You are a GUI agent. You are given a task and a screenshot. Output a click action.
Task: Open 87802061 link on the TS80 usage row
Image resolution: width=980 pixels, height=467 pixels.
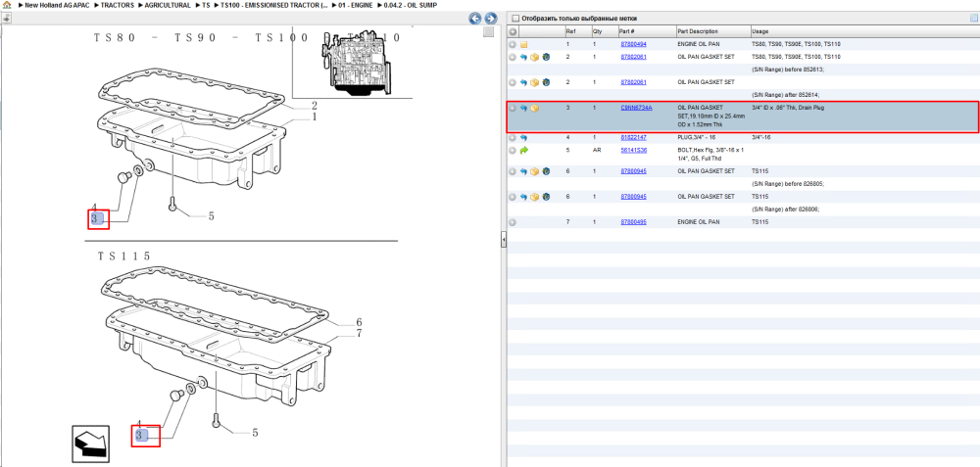click(x=633, y=57)
